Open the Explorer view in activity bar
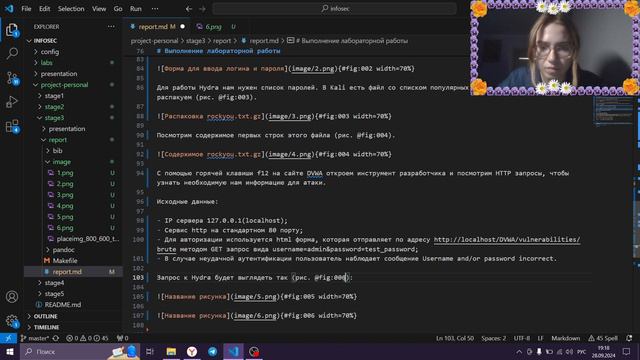The width and height of the screenshot is (640, 360). pyautogui.click(x=12, y=30)
